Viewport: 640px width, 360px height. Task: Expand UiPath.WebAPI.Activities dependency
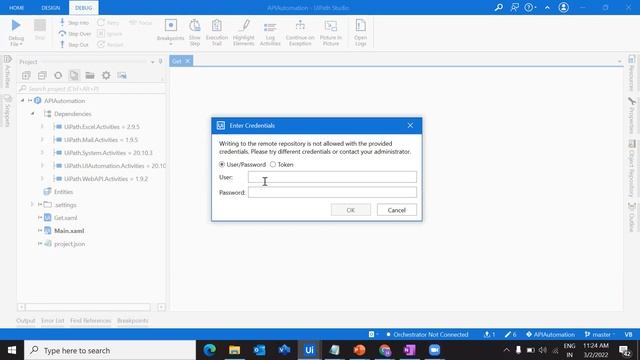pyautogui.click(x=42, y=179)
